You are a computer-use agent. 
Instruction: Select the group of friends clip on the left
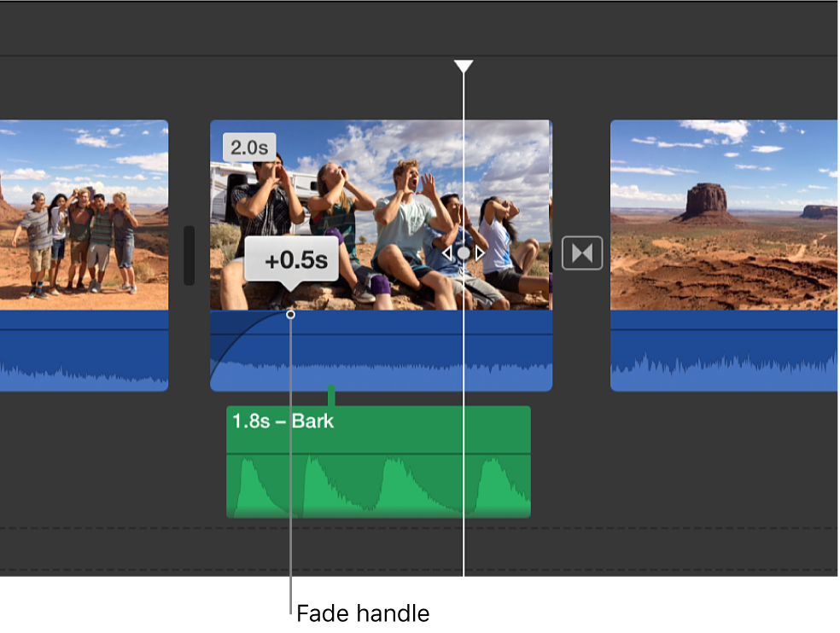click(85, 213)
